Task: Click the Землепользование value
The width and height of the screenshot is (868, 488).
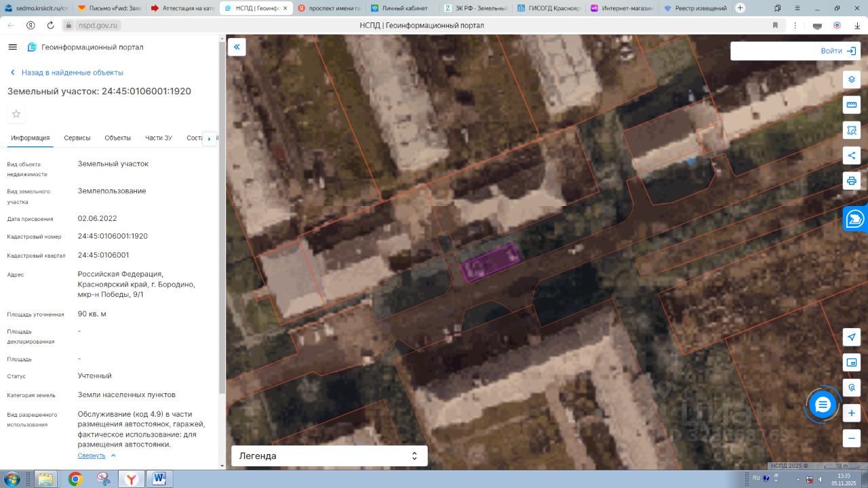Action: coord(112,191)
